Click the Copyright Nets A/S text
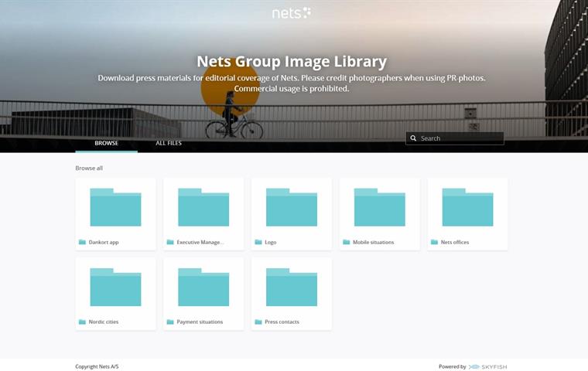 pyautogui.click(x=97, y=366)
